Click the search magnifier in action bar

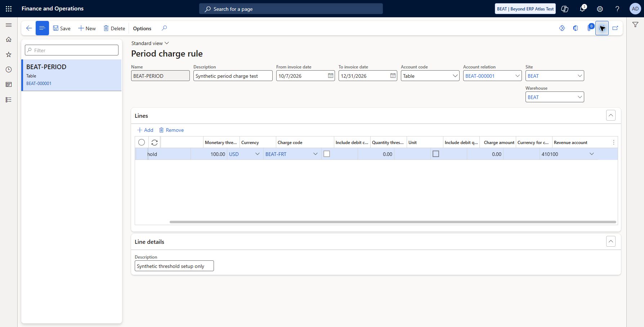[x=164, y=28]
